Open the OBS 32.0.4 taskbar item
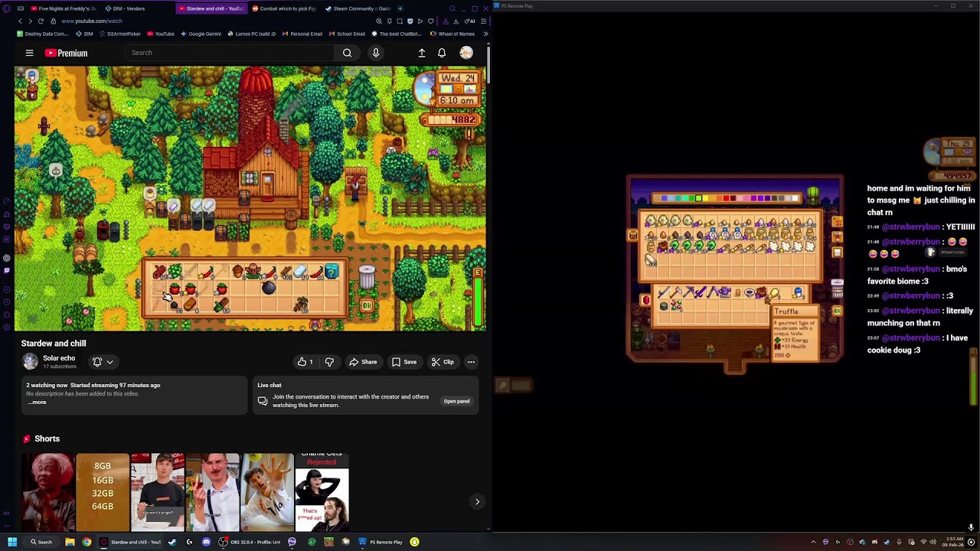This screenshot has width=980, height=551. tap(249, 542)
